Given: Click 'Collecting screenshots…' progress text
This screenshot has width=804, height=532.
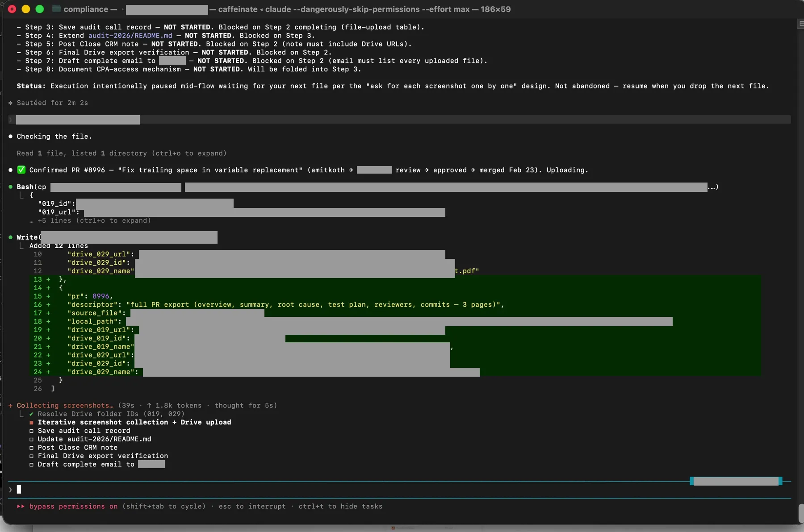Looking at the screenshot, I should click(x=65, y=405).
